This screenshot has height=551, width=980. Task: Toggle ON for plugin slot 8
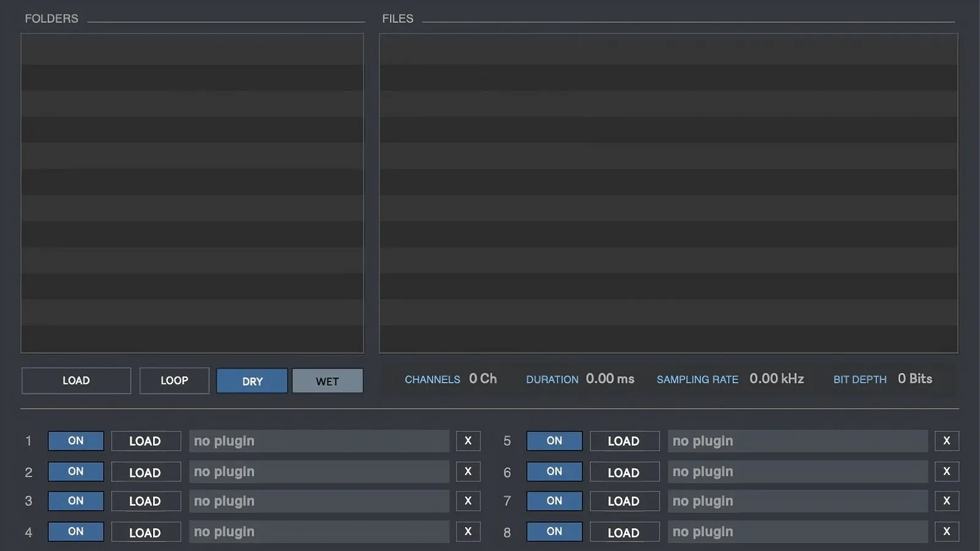[x=554, y=531]
